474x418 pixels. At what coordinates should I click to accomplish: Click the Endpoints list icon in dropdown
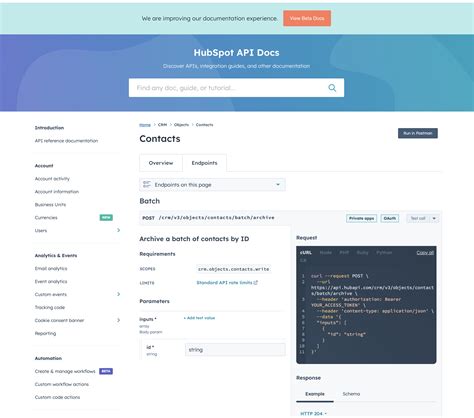pos(147,184)
